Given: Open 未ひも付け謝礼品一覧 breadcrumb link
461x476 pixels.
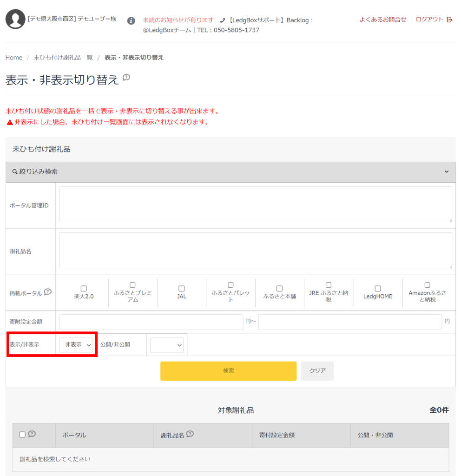Looking at the screenshot, I should (x=63, y=58).
